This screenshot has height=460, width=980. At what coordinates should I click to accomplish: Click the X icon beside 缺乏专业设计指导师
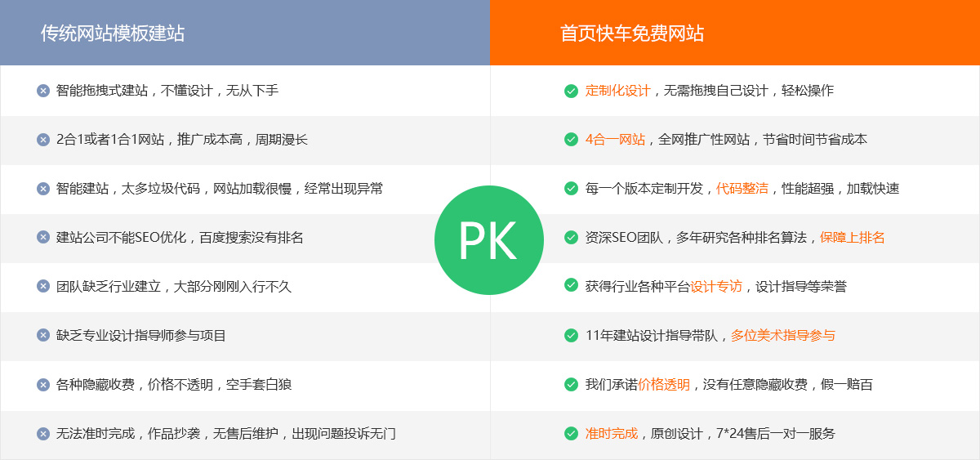[x=43, y=336]
